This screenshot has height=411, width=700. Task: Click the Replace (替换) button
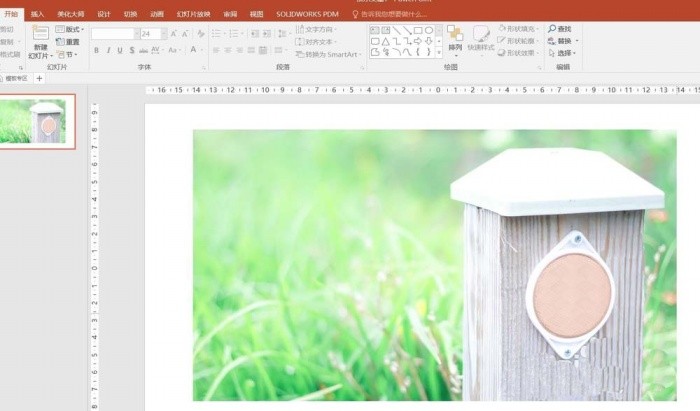pos(562,41)
